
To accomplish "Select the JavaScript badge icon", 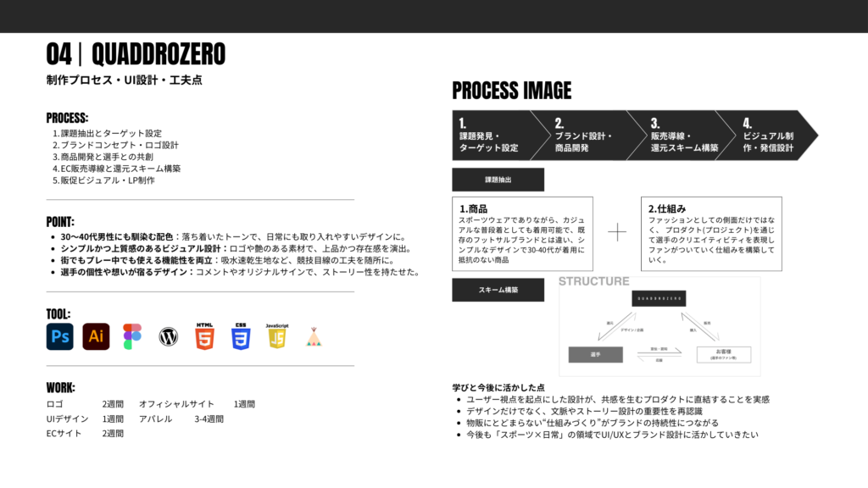I will click(278, 336).
